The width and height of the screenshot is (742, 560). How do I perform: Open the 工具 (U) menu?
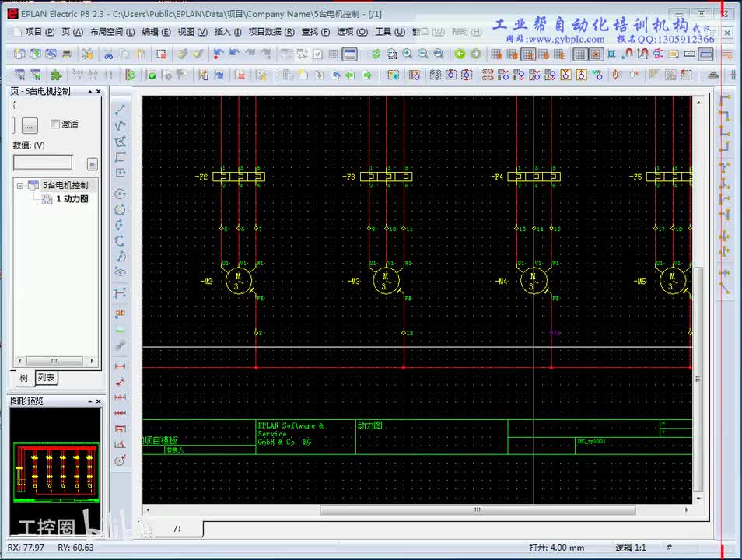coord(390,32)
